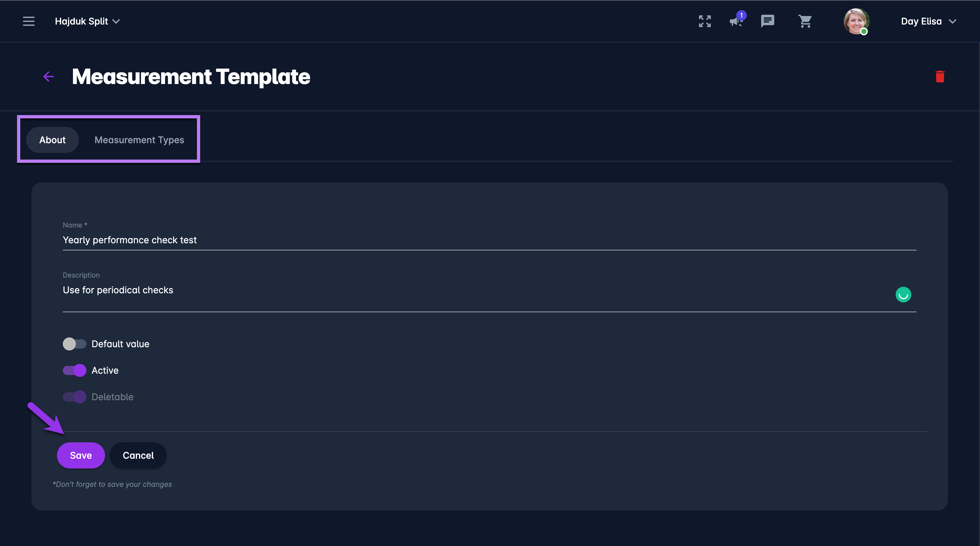Enable the Default value toggle
This screenshot has width=980, height=546.
(74, 344)
